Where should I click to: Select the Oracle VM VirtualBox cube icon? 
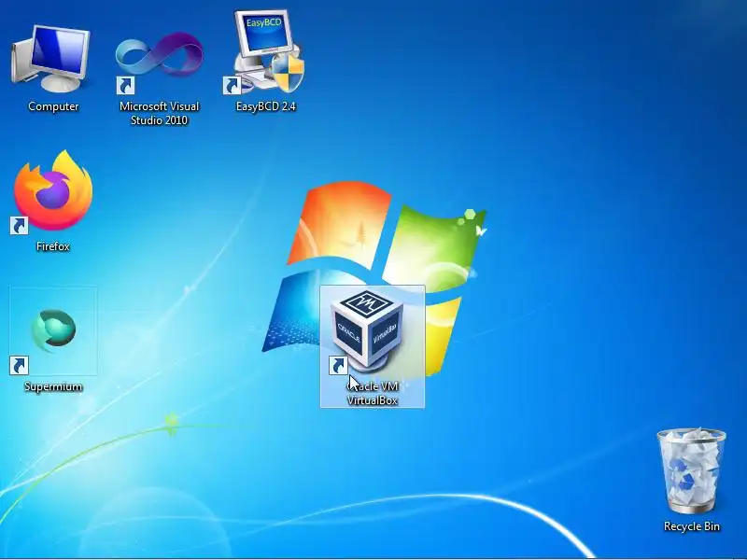pos(366,331)
